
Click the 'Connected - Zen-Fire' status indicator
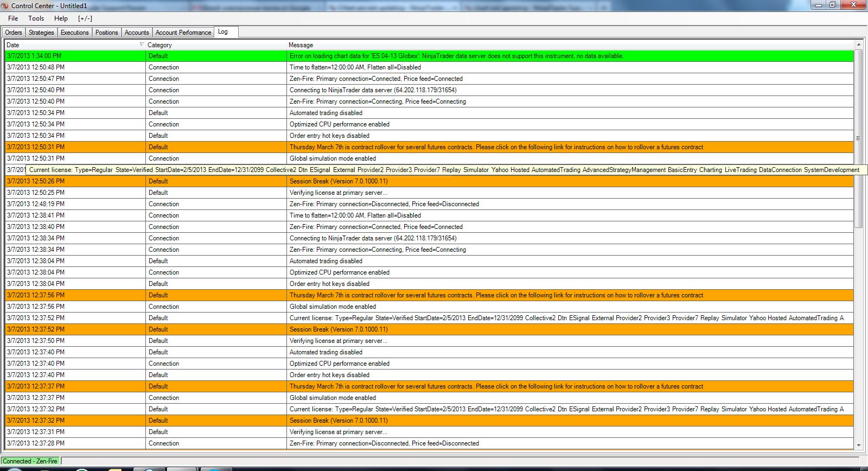(30, 461)
